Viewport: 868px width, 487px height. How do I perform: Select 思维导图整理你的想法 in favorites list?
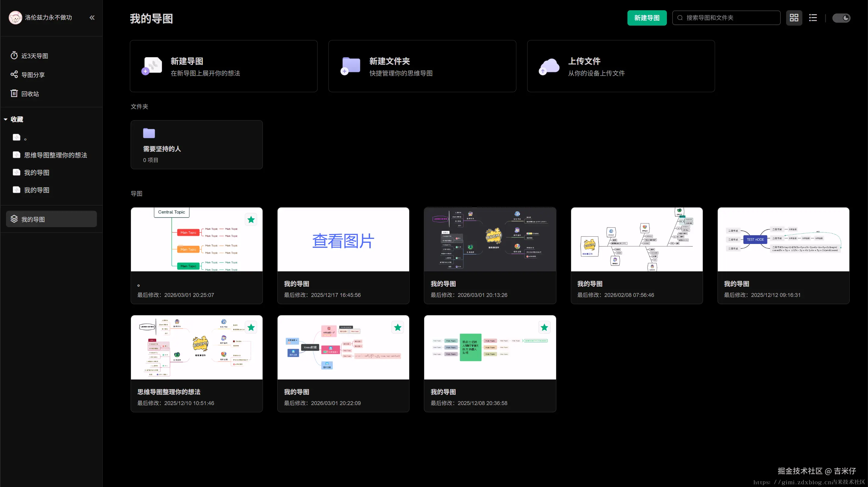click(x=55, y=155)
